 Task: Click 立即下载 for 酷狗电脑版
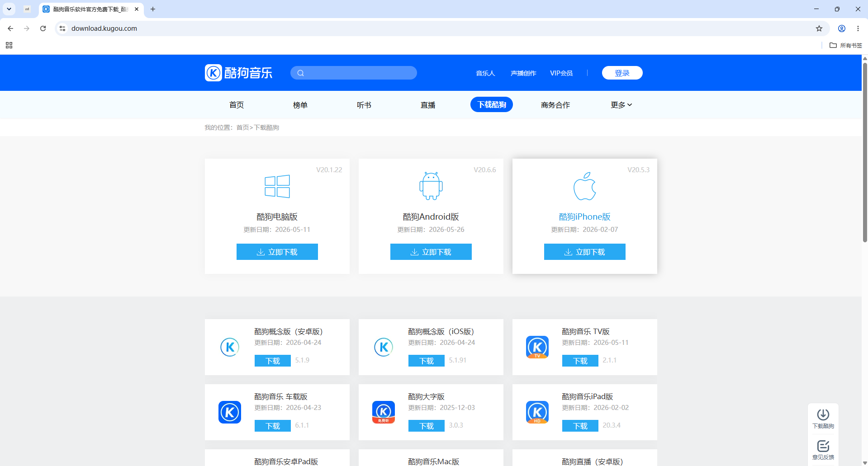(277, 252)
